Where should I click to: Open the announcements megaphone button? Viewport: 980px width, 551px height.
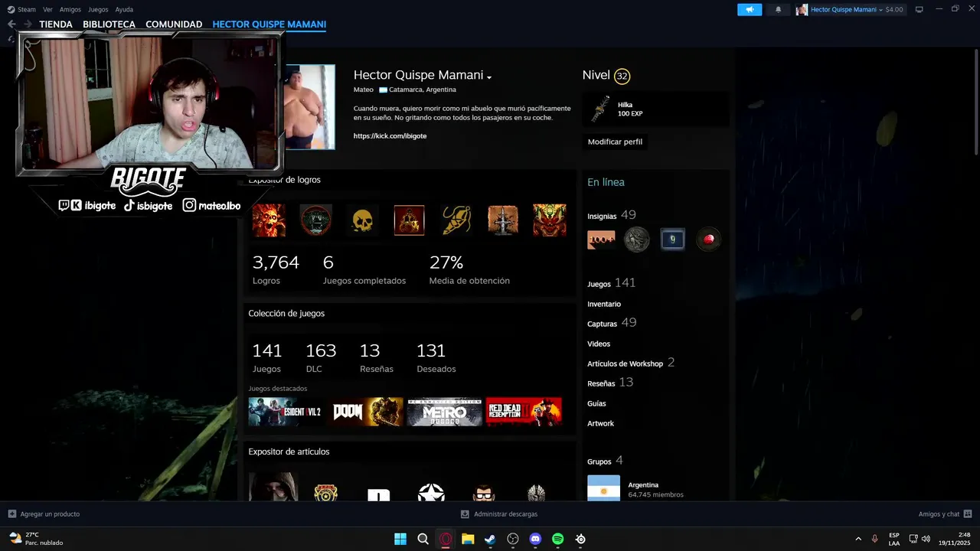pyautogui.click(x=750, y=9)
